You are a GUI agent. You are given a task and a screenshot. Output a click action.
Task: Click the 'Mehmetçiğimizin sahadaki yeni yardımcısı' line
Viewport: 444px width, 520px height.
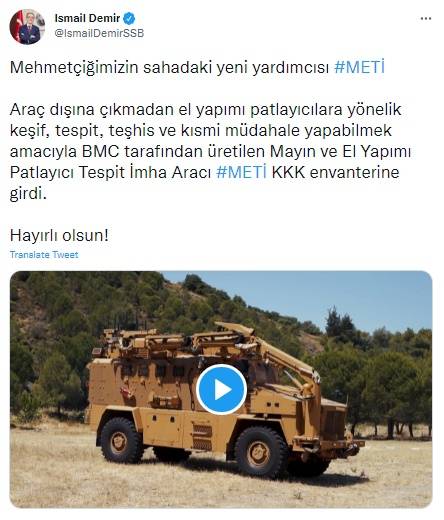(x=169, y=67)
